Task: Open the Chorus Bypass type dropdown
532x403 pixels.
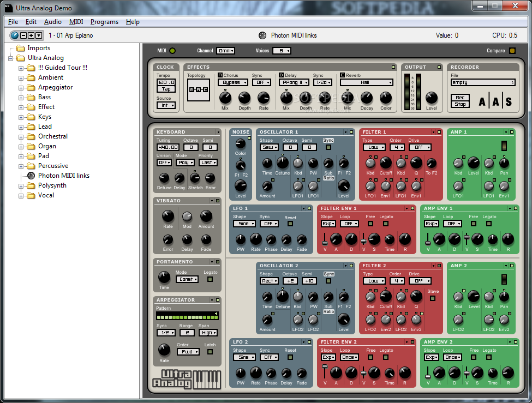Action: click(x=233, y=82)
